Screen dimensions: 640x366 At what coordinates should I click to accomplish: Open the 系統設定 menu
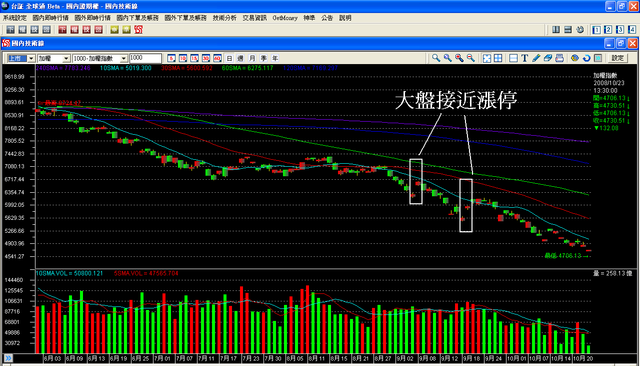tap(15, 18)
